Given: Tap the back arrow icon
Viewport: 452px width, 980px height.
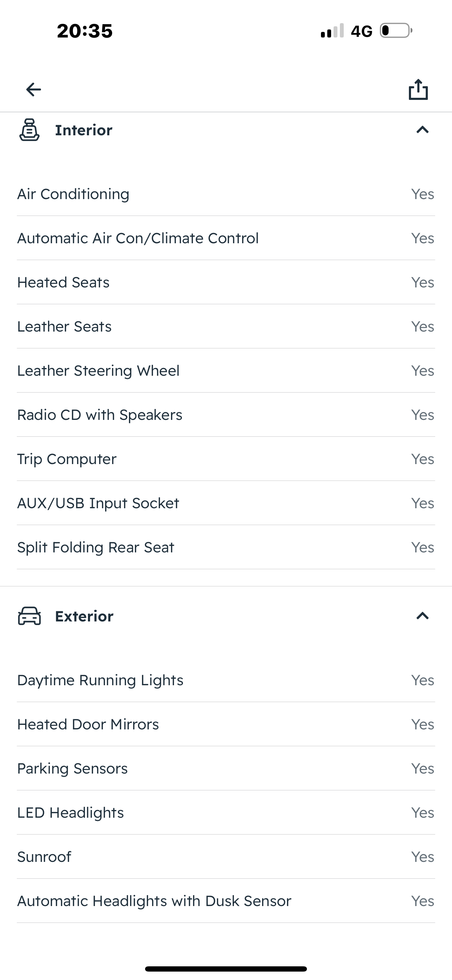Looking at the screenshot, I should 34,90.
